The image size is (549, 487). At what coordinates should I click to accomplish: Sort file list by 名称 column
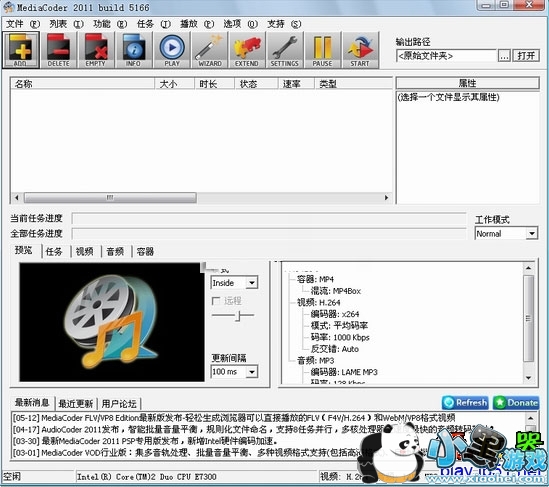pyautogui.click(x=83, y=84)
